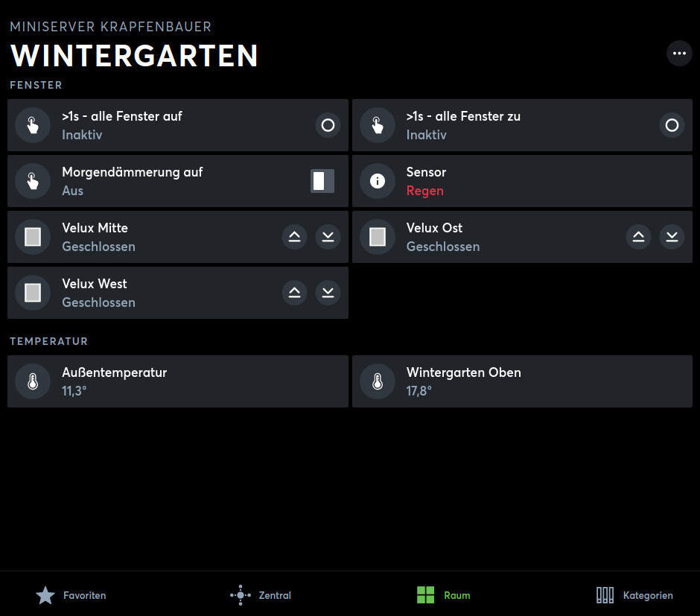Select the Raum tab
700x616 pixels.
point(444,595)
